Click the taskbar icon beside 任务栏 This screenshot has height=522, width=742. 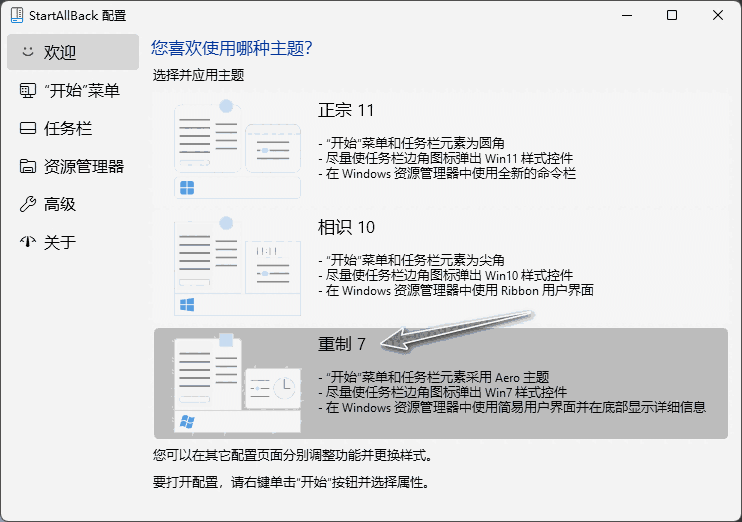click(x=28, y=128)
